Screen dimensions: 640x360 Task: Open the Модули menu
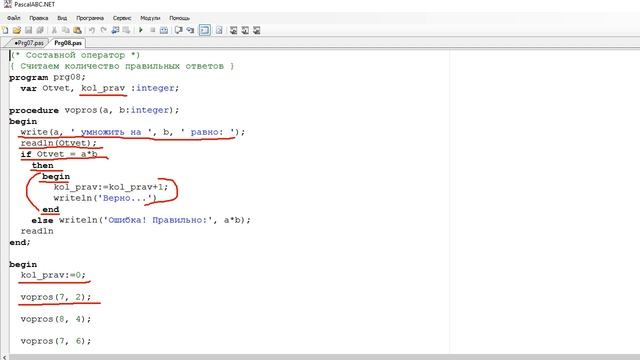[x=150, y=18]
